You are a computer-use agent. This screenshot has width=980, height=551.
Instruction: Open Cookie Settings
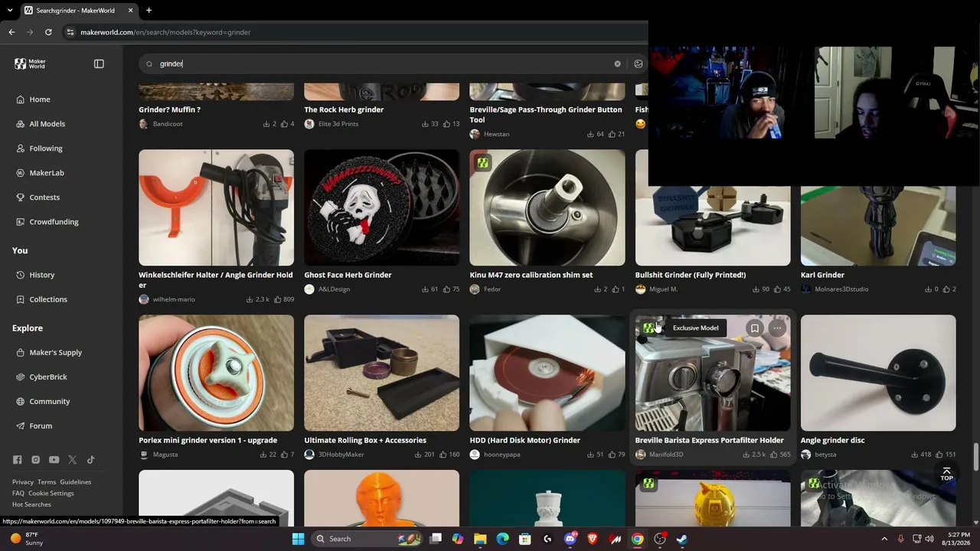pos(51,494)
